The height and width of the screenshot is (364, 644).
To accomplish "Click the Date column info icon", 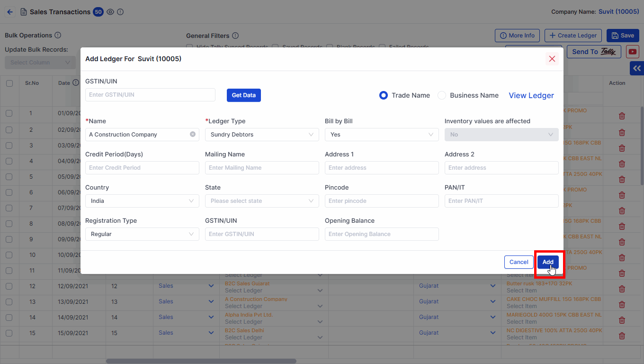I will click(x=75, y=83).
